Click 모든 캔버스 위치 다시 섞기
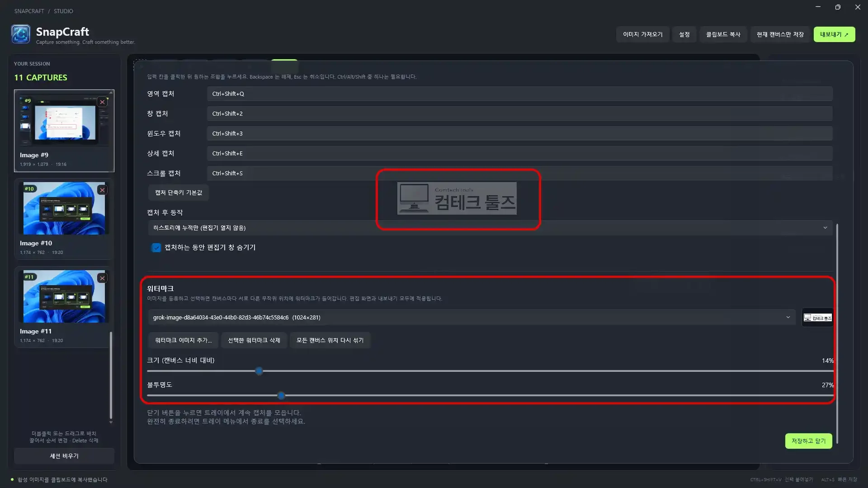Viewport: 868px width, 488px height. tap(330, 341)
